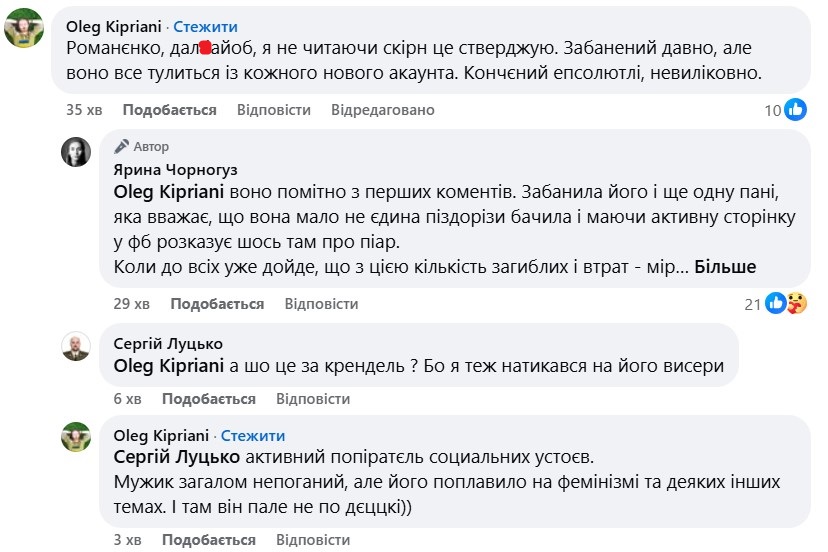The height and width of the screenshot is (552, 828).
Task: Like the last reply posted 3 хв ago
Action: [x=209, y=540]
